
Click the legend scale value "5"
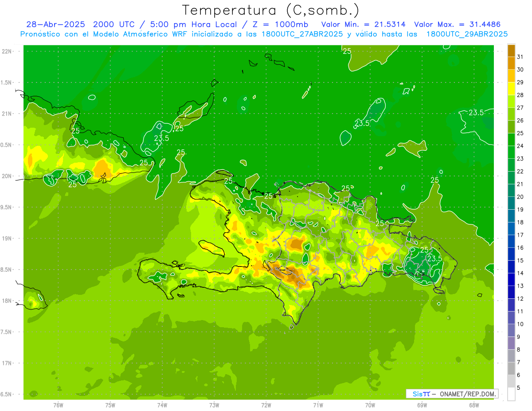(519, 388)
